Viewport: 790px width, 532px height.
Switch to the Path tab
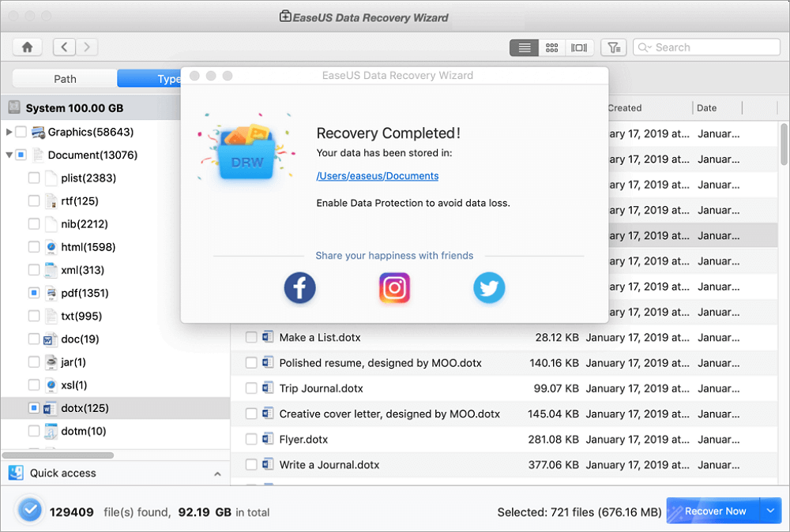(65, 79)
